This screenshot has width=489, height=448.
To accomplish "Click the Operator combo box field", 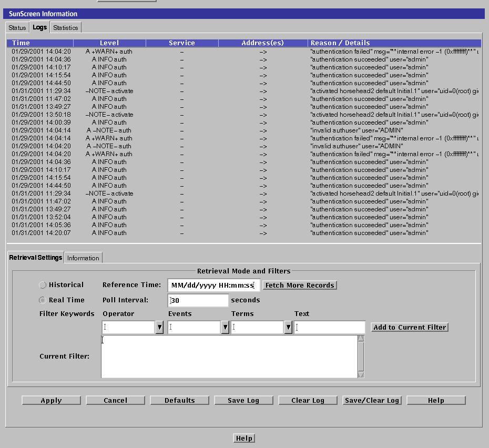I will click(x=128, y=327).
